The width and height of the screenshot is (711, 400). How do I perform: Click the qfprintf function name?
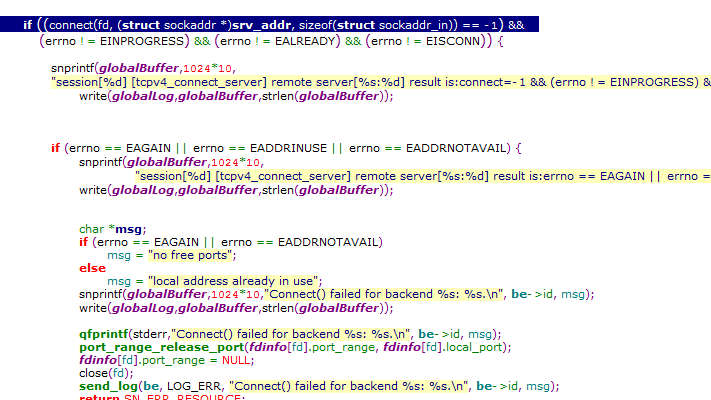pos(104,334)
